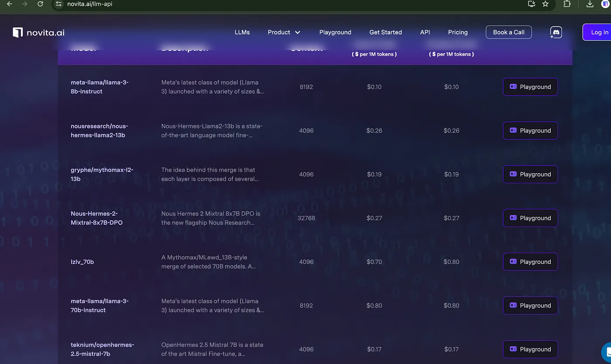Open Playground for Nous-Hermes-2-Mixtral-8x7B-DPO
611x364 pixels.
coord(530,218)
